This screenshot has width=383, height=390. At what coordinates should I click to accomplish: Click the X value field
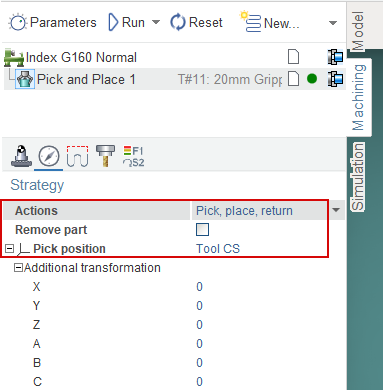(x=199, y=287)
